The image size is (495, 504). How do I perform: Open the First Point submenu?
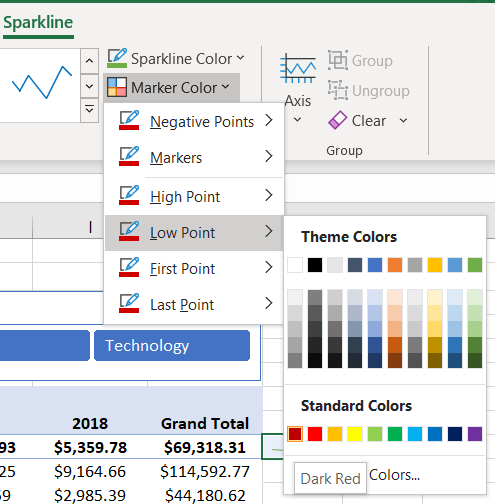(194, 268)
